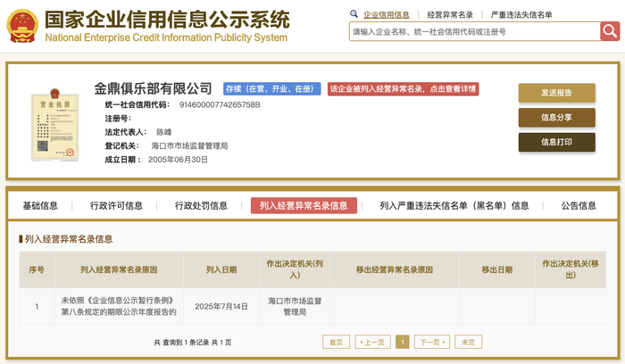Open the red abnormal operation list notice
Image resolution: width=625 pixels, height=364 pixels.
point(403,89)
